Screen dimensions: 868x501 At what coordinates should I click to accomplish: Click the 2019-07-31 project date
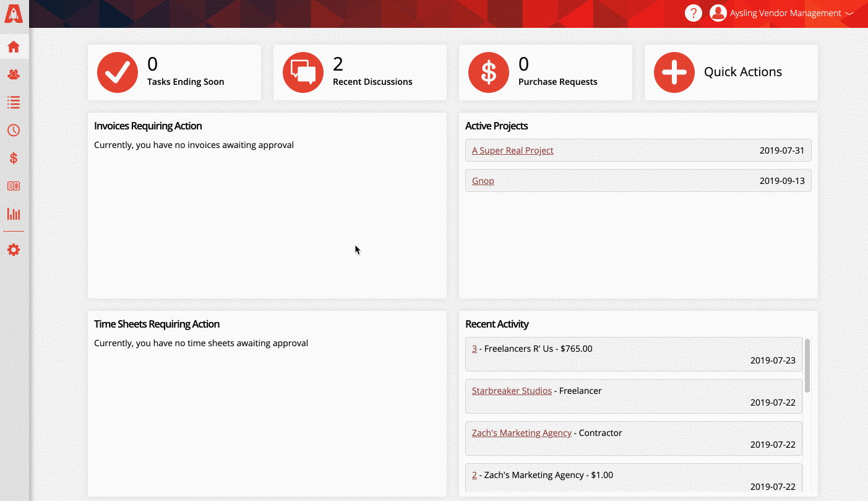(x=782, y=150)
